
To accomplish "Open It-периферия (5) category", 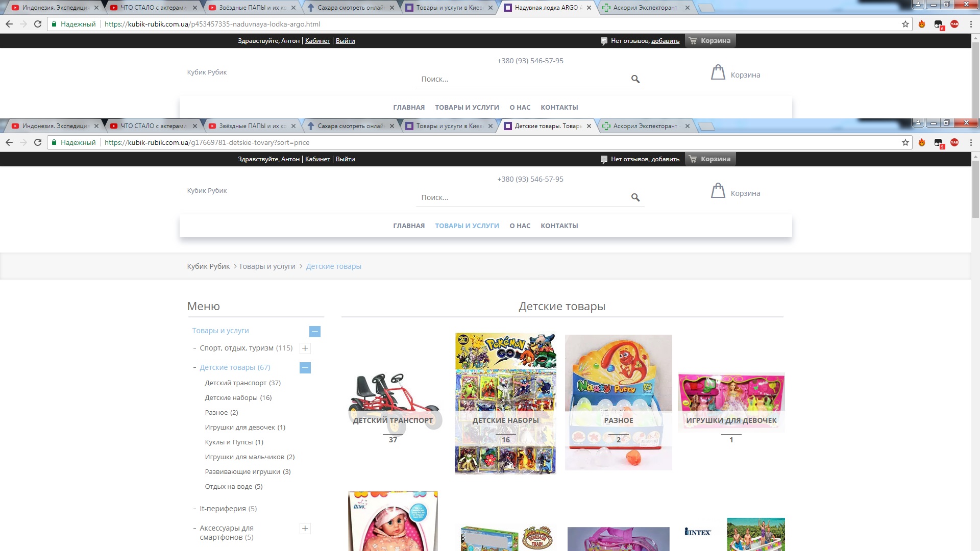I will click(228, 509).
